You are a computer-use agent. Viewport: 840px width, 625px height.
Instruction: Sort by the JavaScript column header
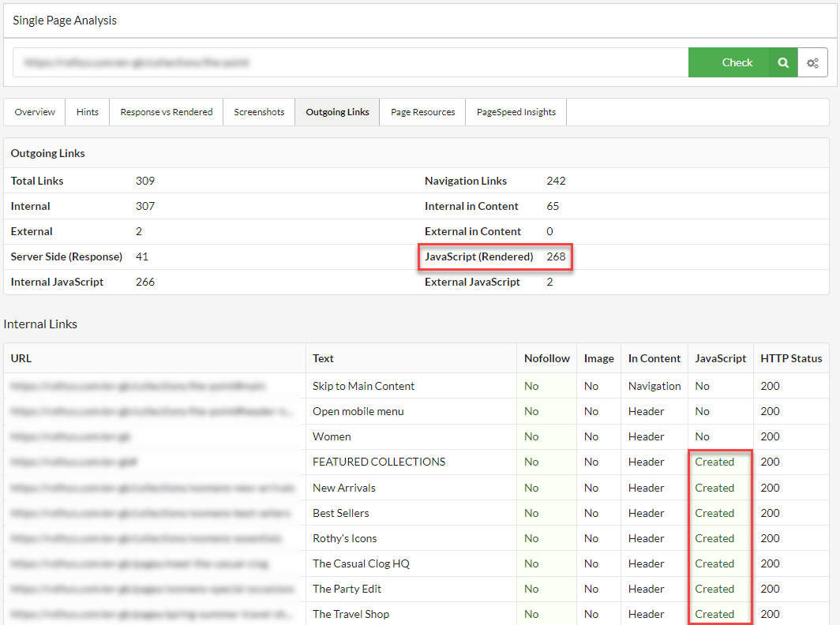[720, 358]
